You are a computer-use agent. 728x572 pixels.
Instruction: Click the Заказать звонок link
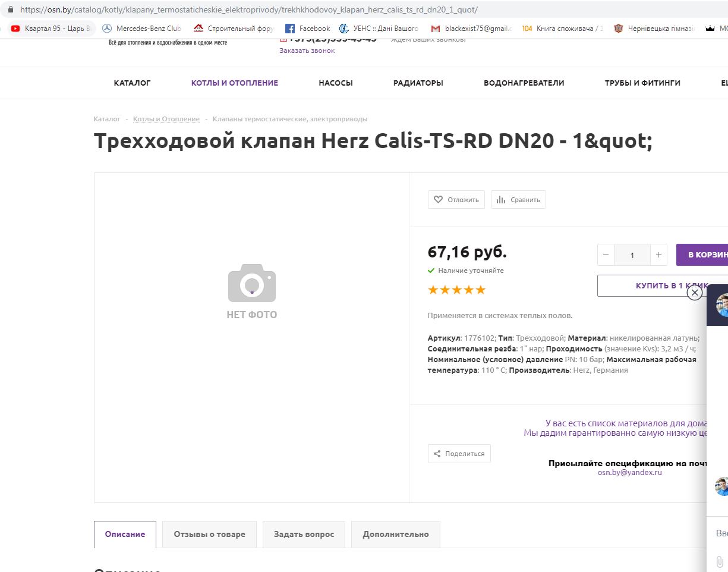(307, 51)
